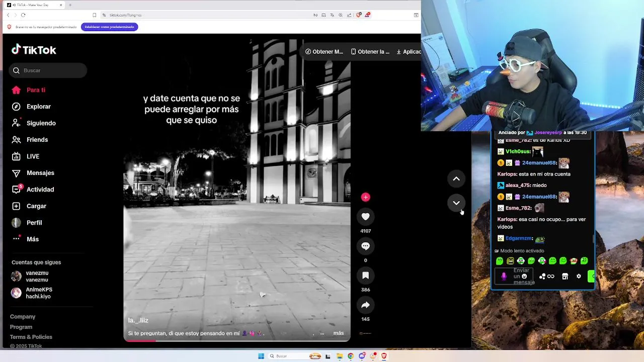644x362 pixels.
Task: Open chat settings gear icon
Action: [579, 276]
